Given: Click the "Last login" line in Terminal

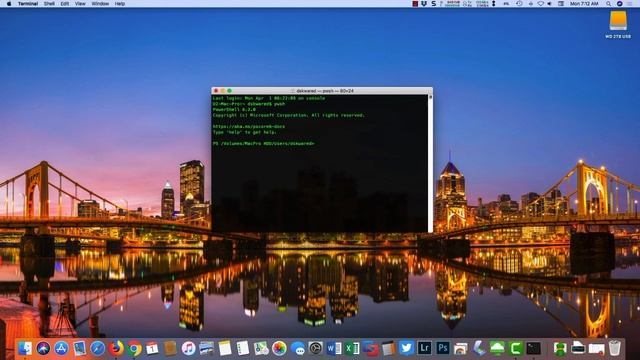Looking at the screenshot, I should (x=269, y=98).
